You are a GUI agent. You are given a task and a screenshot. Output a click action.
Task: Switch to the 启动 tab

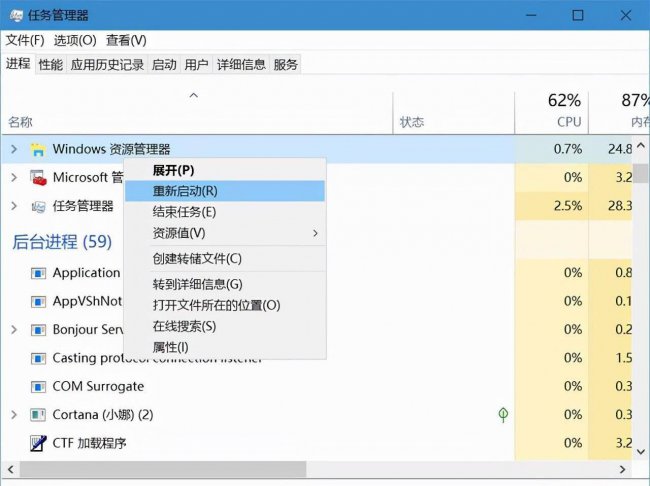(x=164, y=64)
